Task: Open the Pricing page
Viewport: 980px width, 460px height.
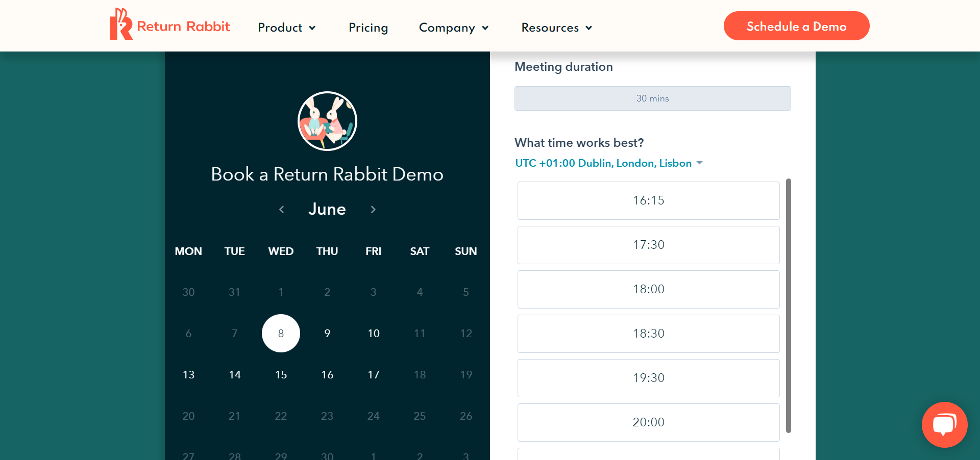Action: point(368,28)
